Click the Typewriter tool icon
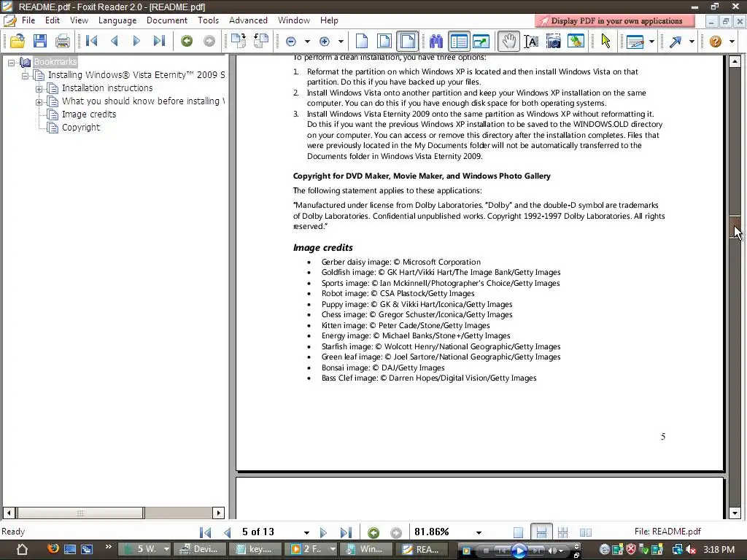747x560 pixels. [x=635, y=42]
